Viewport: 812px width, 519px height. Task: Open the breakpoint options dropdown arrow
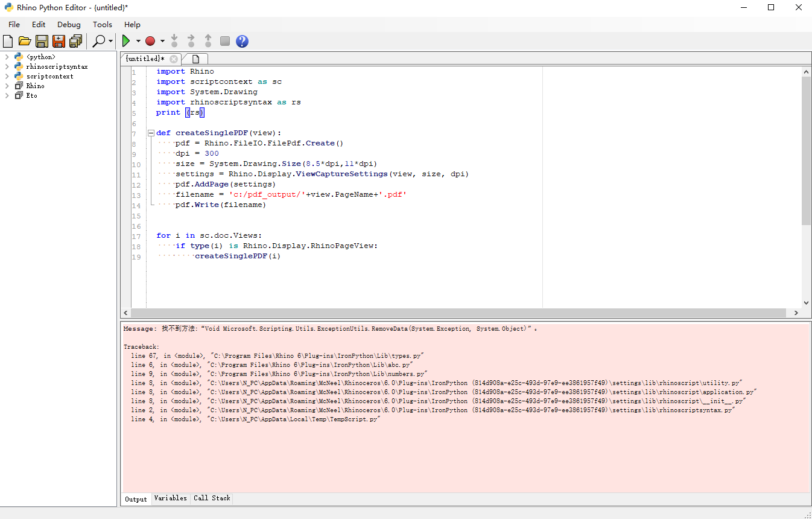click(162, 41)
